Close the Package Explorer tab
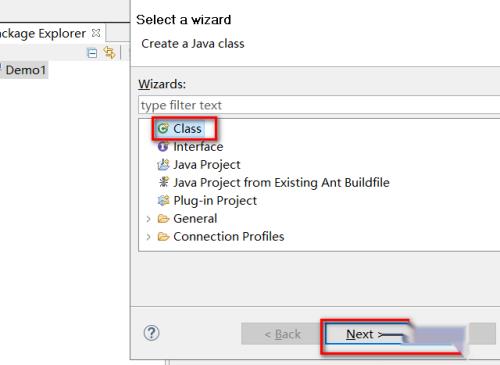This screenshot has width=500, height=365. (x=96, y=33)
